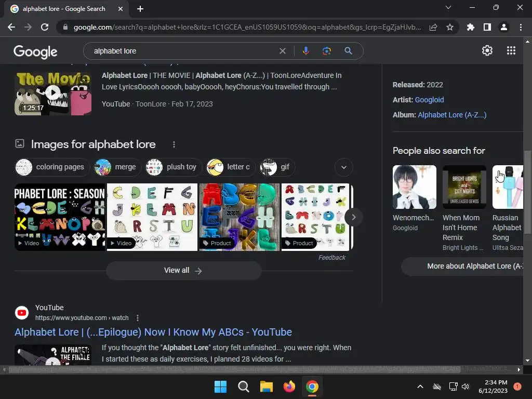The image size is (532, 399).
Task: Open the tab search dropdown chevron
Action: pos(448,7)
